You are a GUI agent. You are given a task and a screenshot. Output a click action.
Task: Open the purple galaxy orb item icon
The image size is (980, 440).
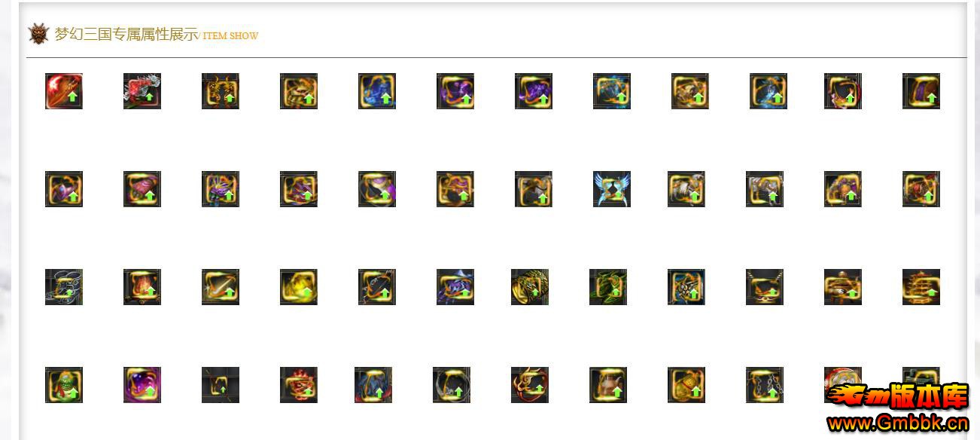142,385
